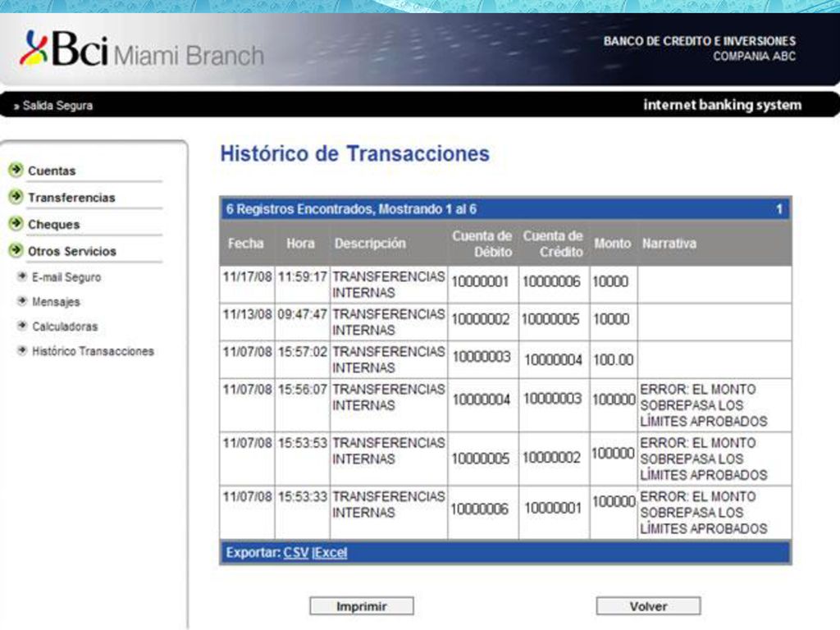This screenshot has height=630, width=840.
Task: Go to E-mail Seguro
Action: (66, 277)
